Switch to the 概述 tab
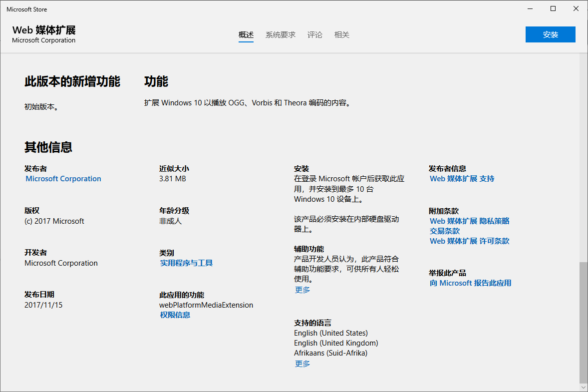The width and height of the screenshot is (588, 392). pyautogui.click(x=246, y=35)
